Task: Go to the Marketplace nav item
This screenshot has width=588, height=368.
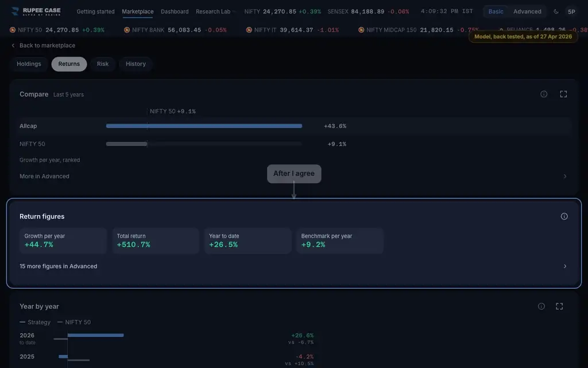Action: 138,11
